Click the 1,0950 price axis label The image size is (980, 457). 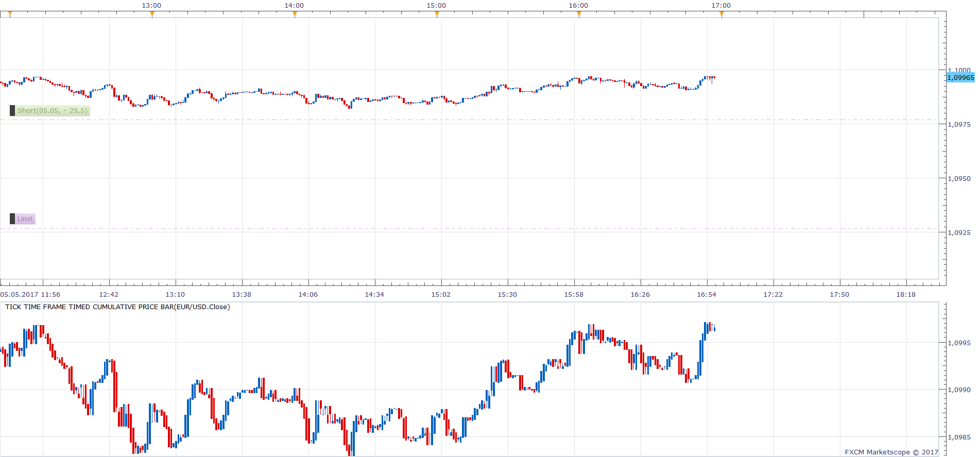959,179
